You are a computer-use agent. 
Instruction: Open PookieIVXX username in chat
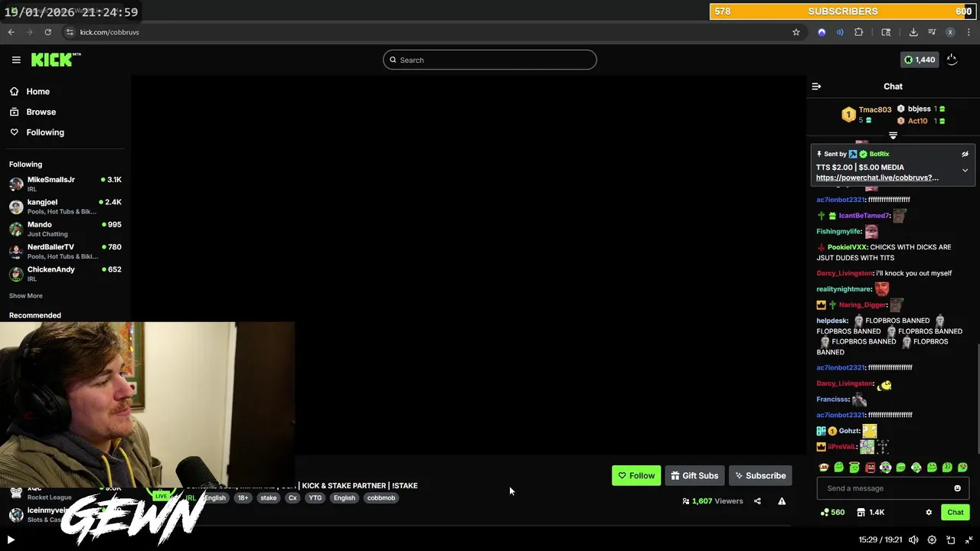847,247
